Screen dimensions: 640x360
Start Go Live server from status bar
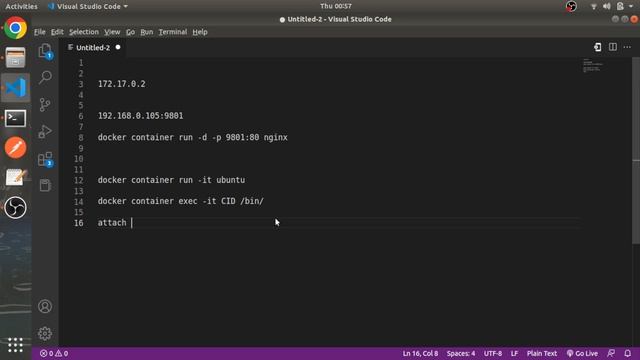(582, 353)
